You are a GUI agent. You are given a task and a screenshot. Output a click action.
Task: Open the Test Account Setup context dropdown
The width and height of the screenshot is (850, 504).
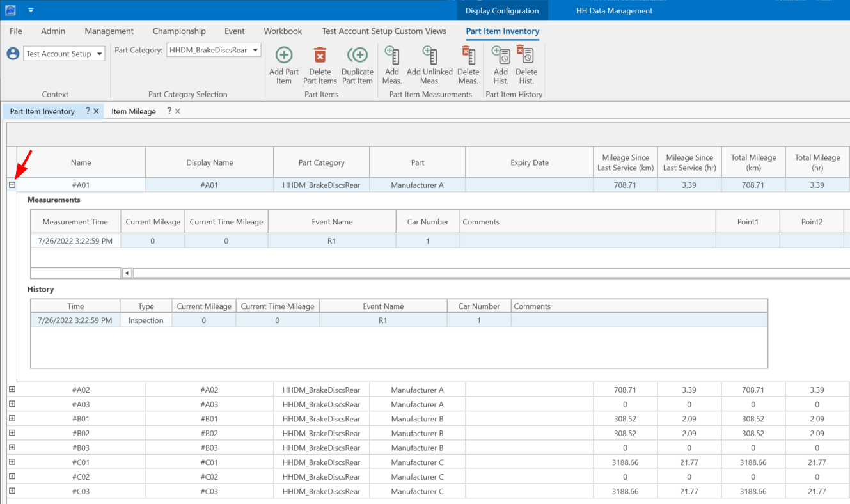(x=99, y=54)
